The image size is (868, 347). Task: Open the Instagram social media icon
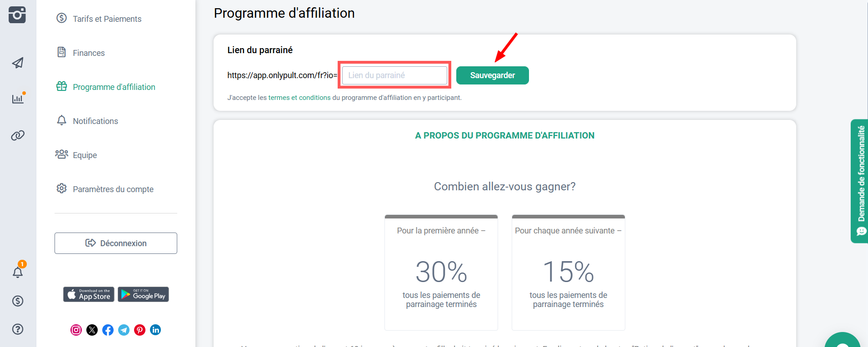click(76, 330)
